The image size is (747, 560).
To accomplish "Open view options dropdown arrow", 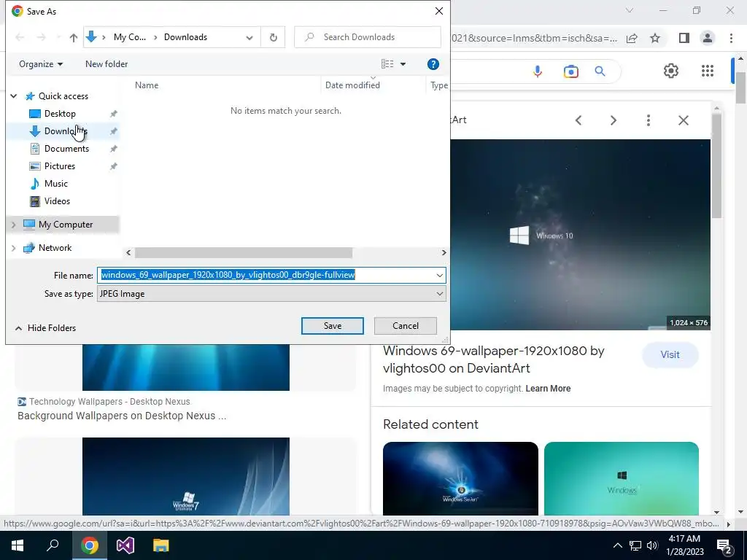I will (x=403, y=64).
